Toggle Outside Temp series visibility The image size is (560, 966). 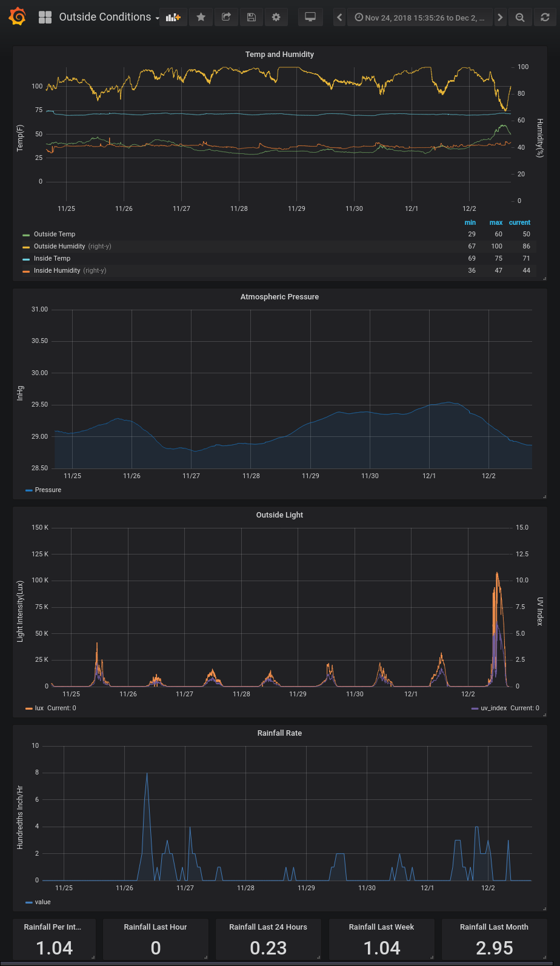pyautogui.click(x=55, y=234)
